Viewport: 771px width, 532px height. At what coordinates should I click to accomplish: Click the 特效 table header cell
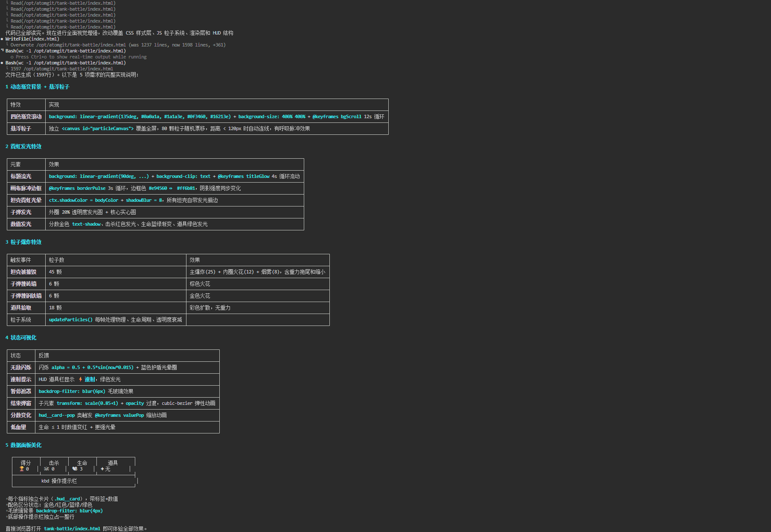[26, 105]
